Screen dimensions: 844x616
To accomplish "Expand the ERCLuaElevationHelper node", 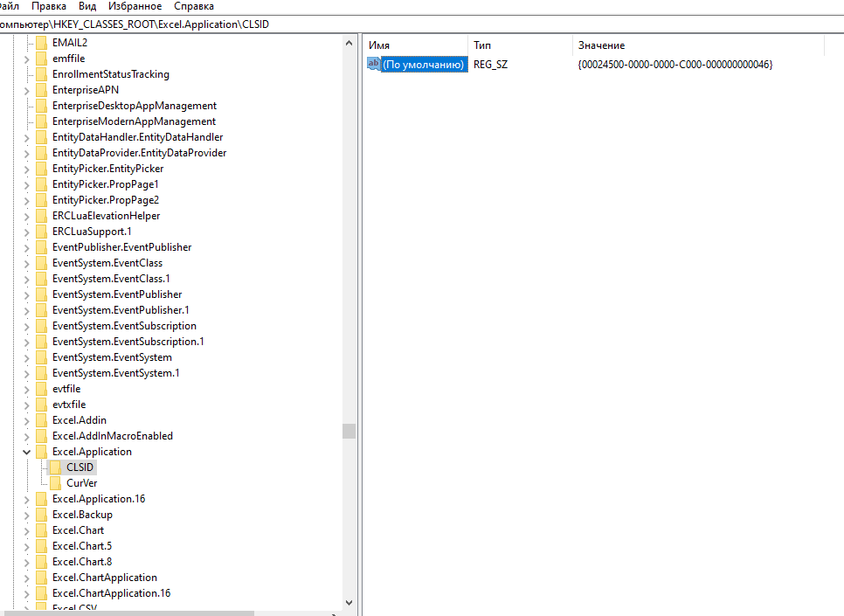I will pos(27,215).
